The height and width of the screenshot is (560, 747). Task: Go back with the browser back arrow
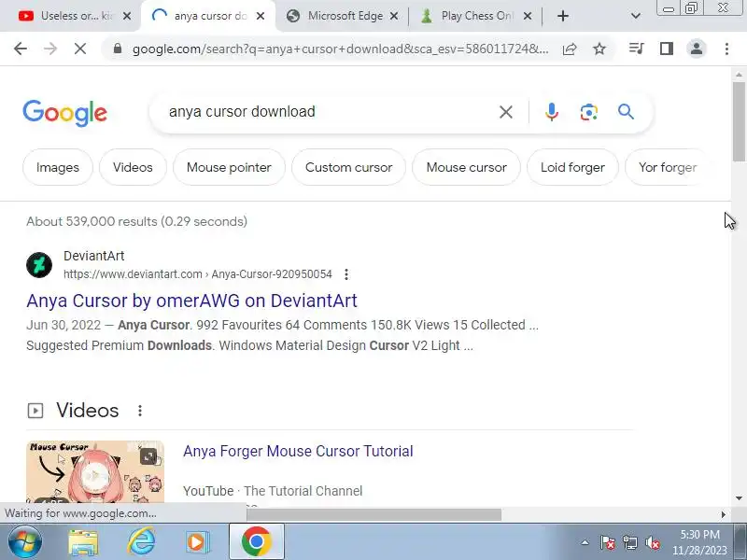coord(21,49)
